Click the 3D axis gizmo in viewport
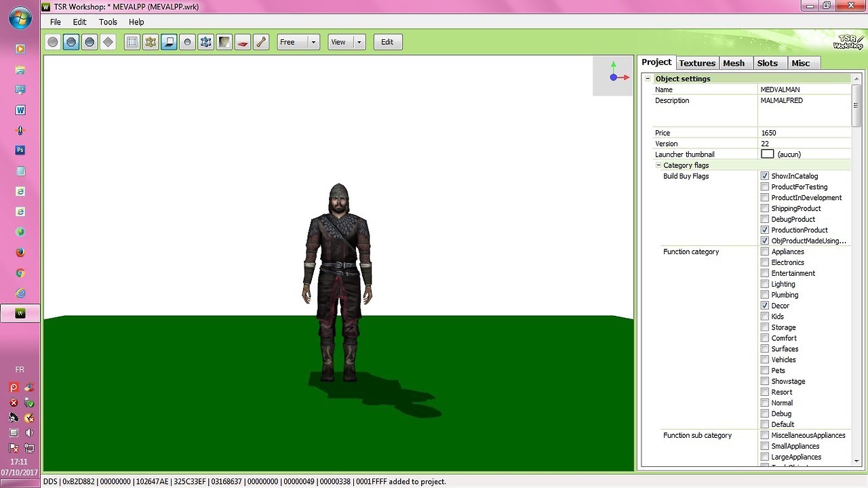Image resolution: width=868 pixels, height=488 pixels. pos(614,76)
